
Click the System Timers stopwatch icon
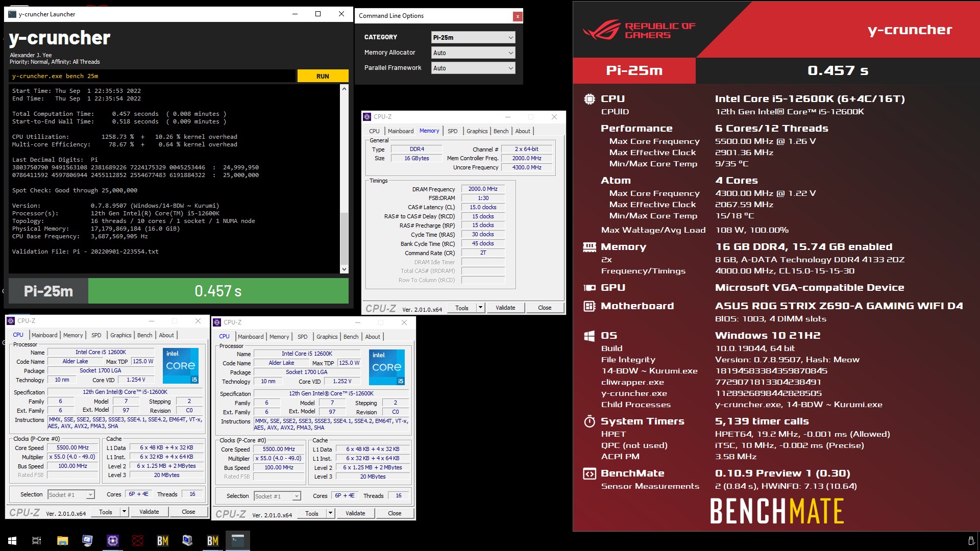coord(590,421)
